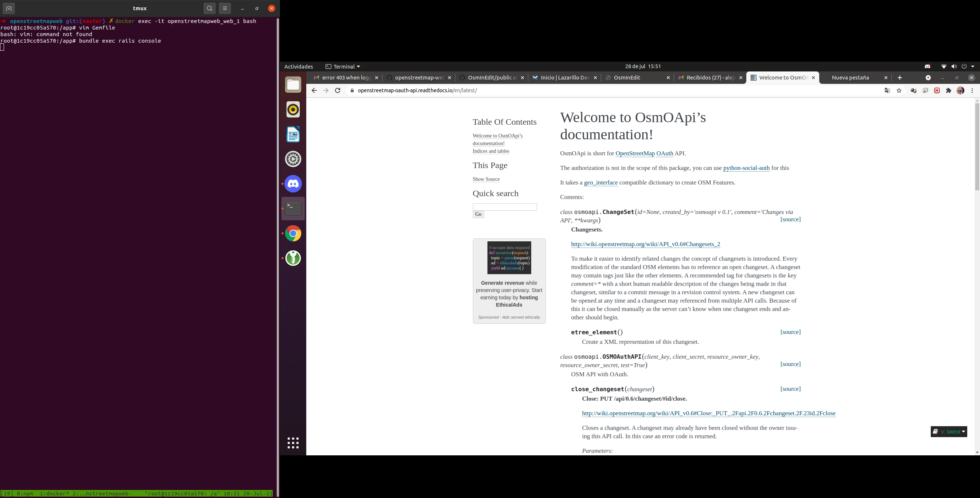Click 'Welcome to OsmOApi's documentation!' TOC link
This screenshot has width=980, height=498.
[x=498, y=140]
